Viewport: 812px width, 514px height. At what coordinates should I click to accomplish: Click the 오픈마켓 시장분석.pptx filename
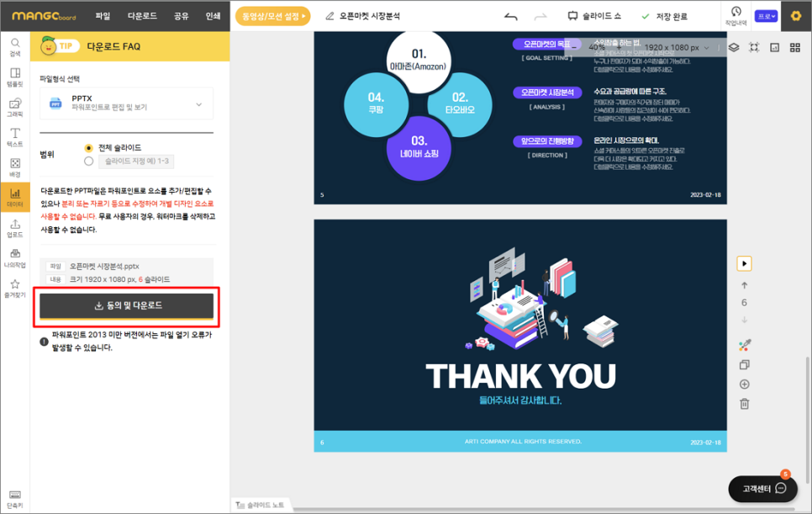104,267
